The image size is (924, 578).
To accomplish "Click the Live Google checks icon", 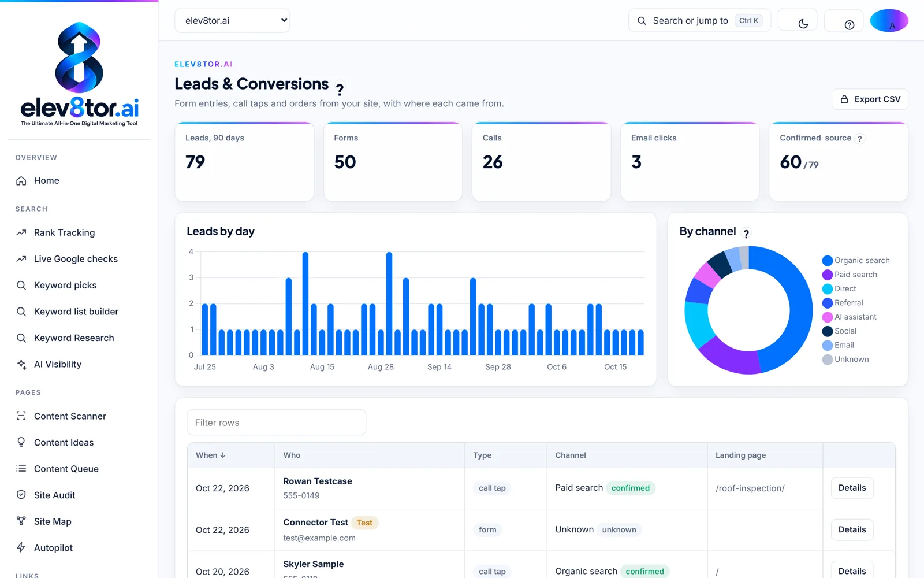I will pos(21,259).
